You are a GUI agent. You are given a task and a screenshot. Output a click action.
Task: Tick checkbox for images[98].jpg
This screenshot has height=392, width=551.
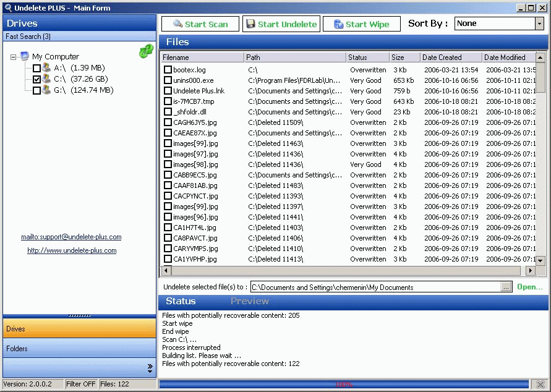click(168, 164)
